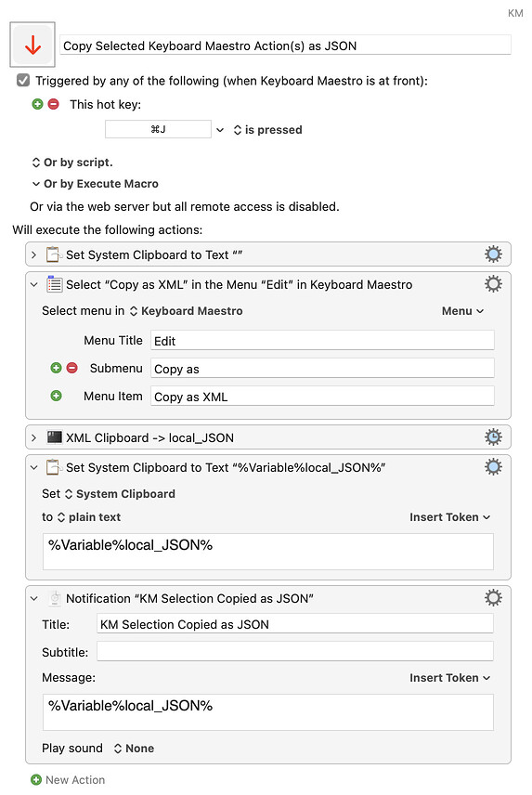Expand the 'XML Clipboard -> local_JSON' action

pos(34,437)
